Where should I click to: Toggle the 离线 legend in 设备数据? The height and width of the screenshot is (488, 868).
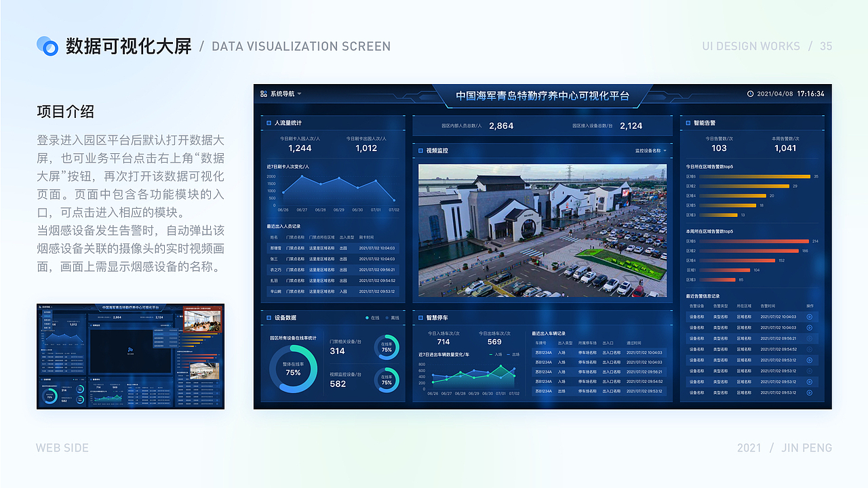coord(393,317)
